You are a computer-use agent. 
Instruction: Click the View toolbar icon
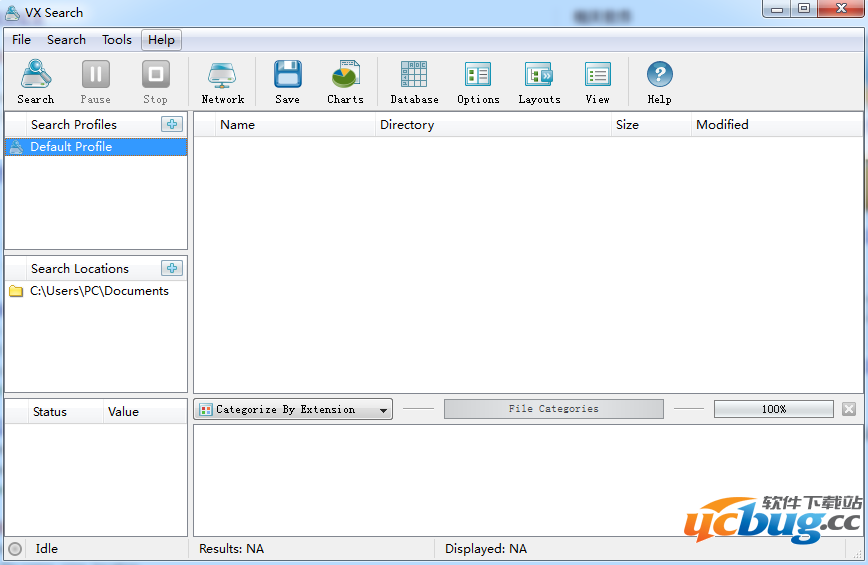(598, 82)
